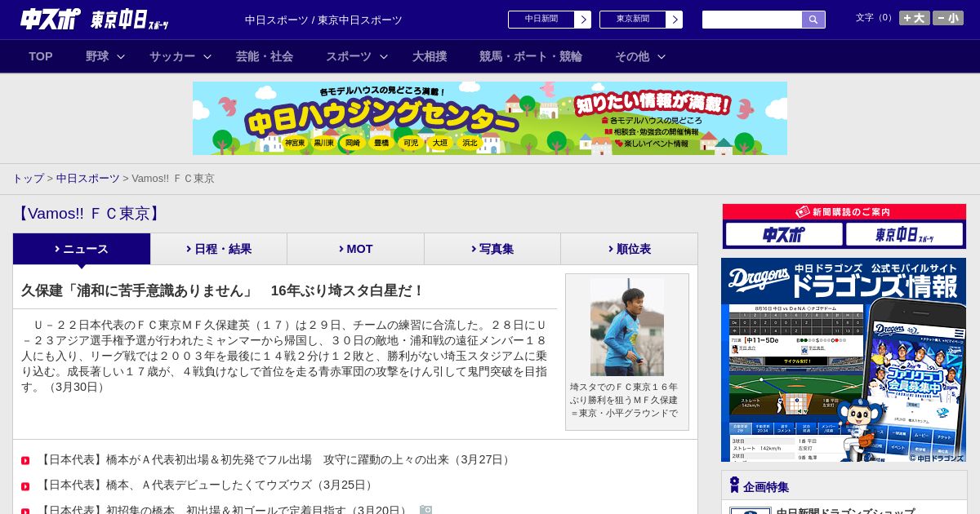Open the 野球 navigation menu
The image size is (980, 514).
[x=97, y=56]
